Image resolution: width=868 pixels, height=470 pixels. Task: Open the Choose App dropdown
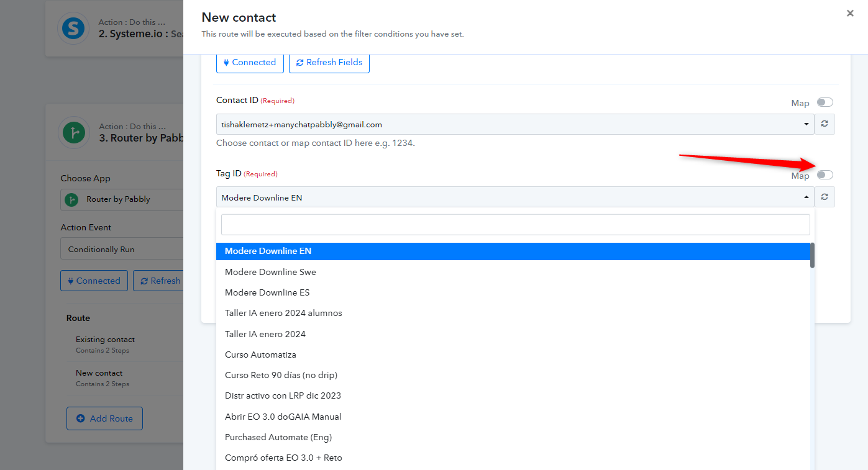pyautogui.click(x=122, y=199)
